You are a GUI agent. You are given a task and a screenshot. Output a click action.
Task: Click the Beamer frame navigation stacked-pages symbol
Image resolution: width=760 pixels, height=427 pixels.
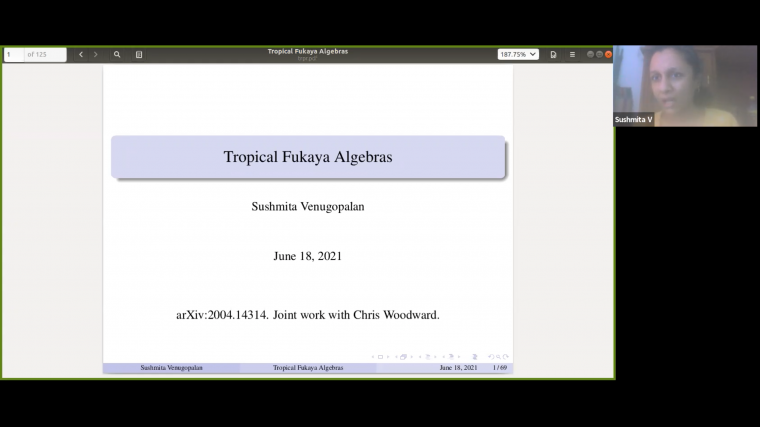click(403, 357)
